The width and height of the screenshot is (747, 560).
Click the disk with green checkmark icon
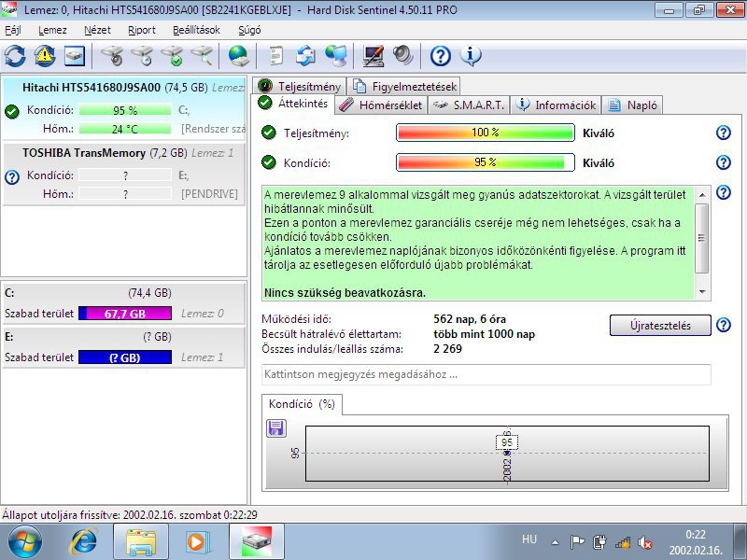pos(172,56)
